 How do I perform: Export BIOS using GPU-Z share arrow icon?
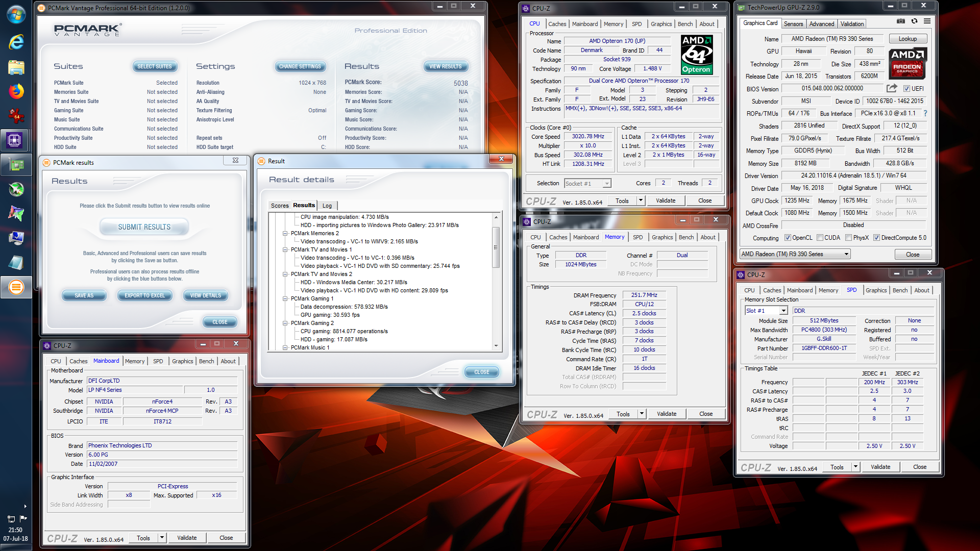pyautogui.click(x=892, y=88)
